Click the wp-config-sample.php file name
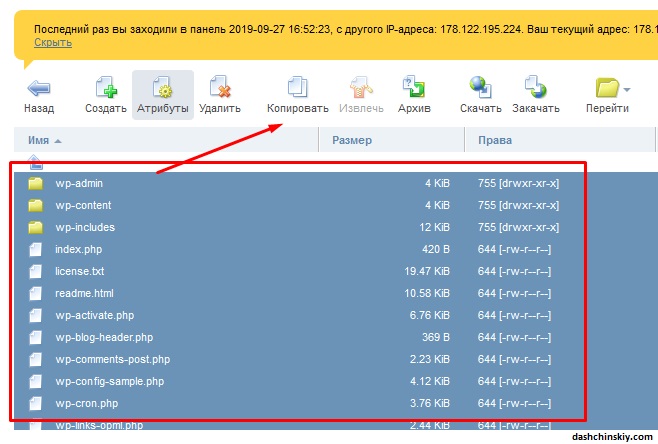658x444 pixels. (112, 381)
